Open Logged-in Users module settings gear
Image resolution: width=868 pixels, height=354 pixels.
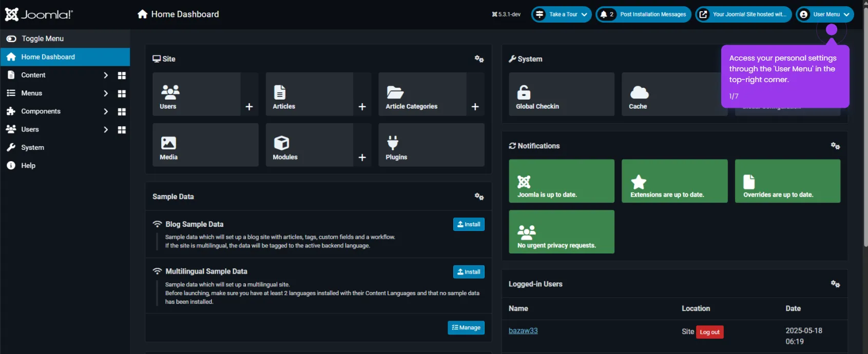(835, 284)
